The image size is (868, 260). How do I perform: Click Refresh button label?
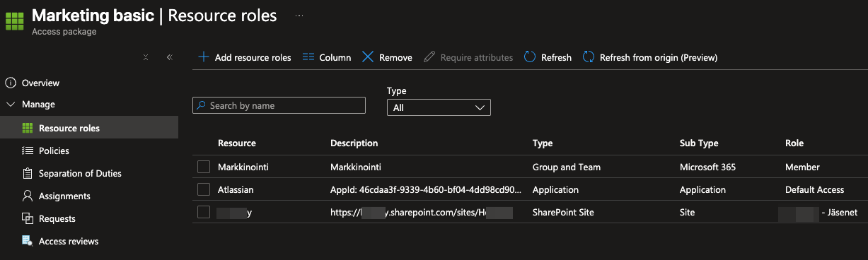click(556, 57)
